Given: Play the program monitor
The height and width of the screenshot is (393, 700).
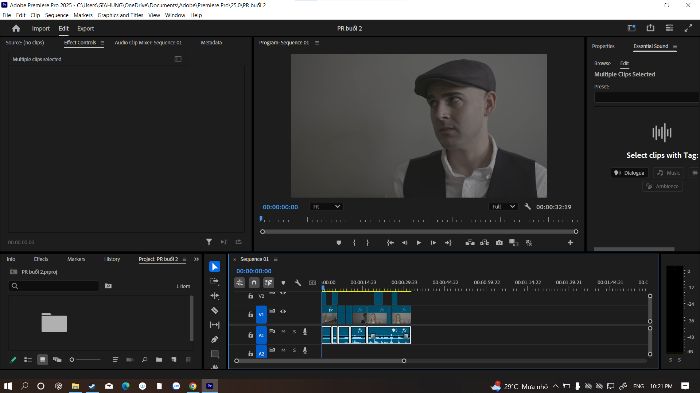Looking at the screenshot, I should [419, 242].
